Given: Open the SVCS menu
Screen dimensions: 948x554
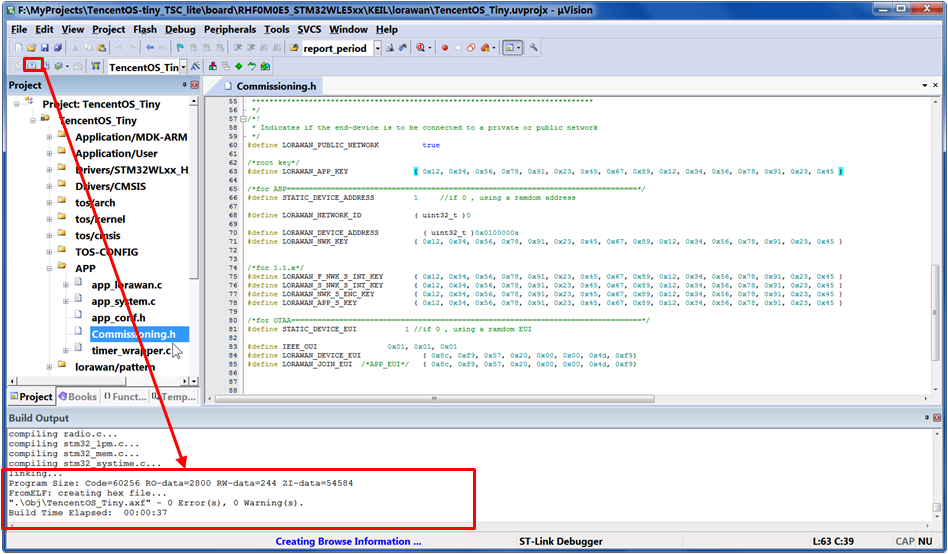Looking at the screenshot, I should (309, 29).
